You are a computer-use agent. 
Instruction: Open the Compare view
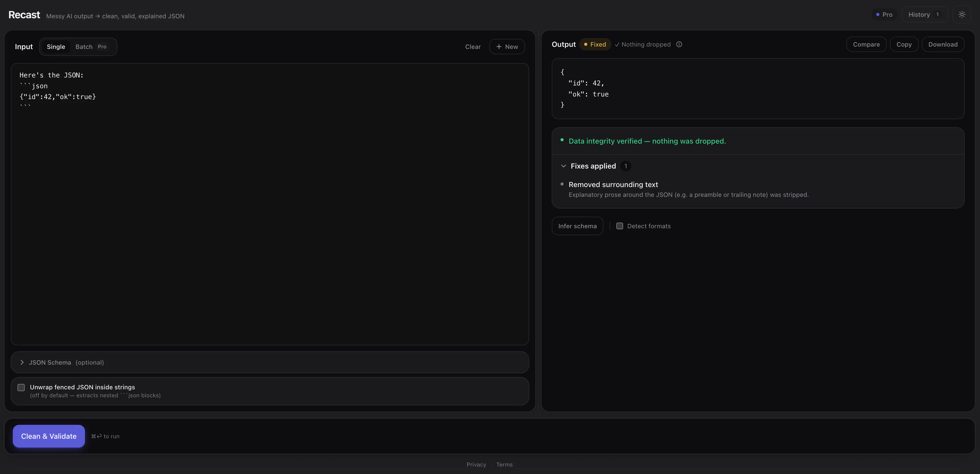(x=866, y=45)
